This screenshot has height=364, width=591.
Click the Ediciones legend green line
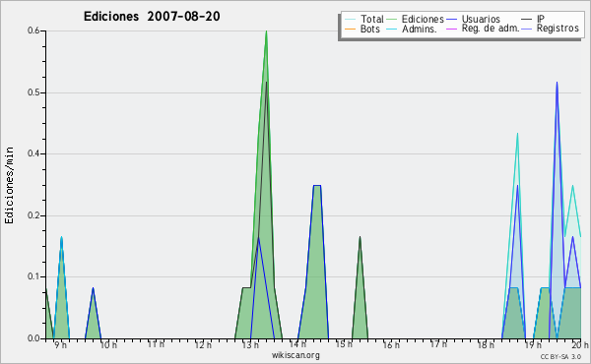point(392,20)
